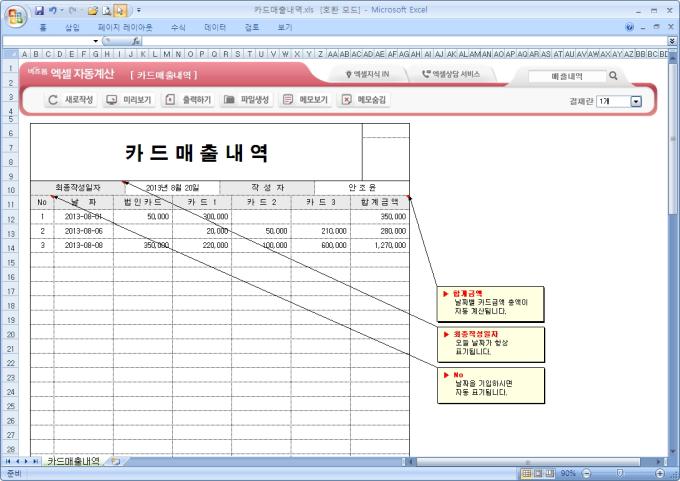Open the 검토 ribbon tab
The width and height of the screenshot is (680, 481).
pos(252,27)
